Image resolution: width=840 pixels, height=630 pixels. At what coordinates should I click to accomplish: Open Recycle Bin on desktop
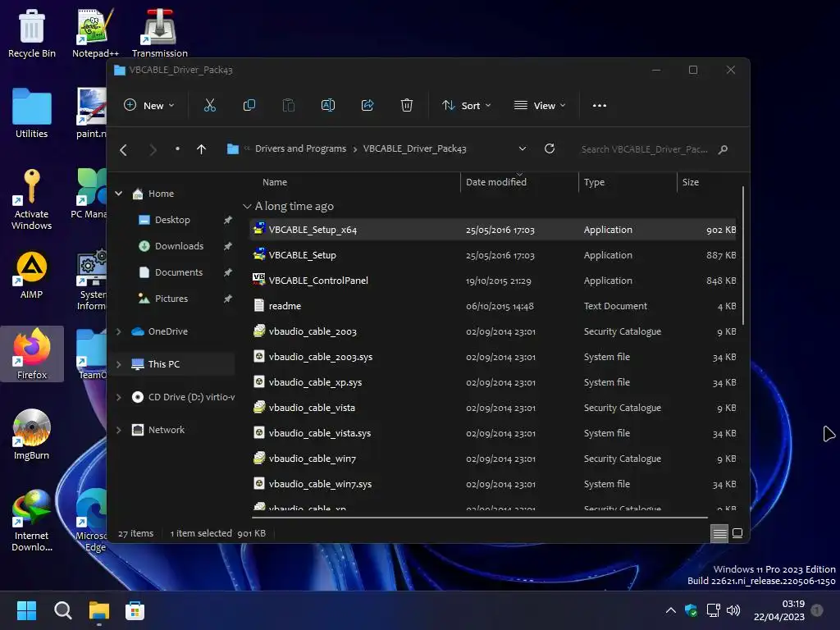point(32,33)
